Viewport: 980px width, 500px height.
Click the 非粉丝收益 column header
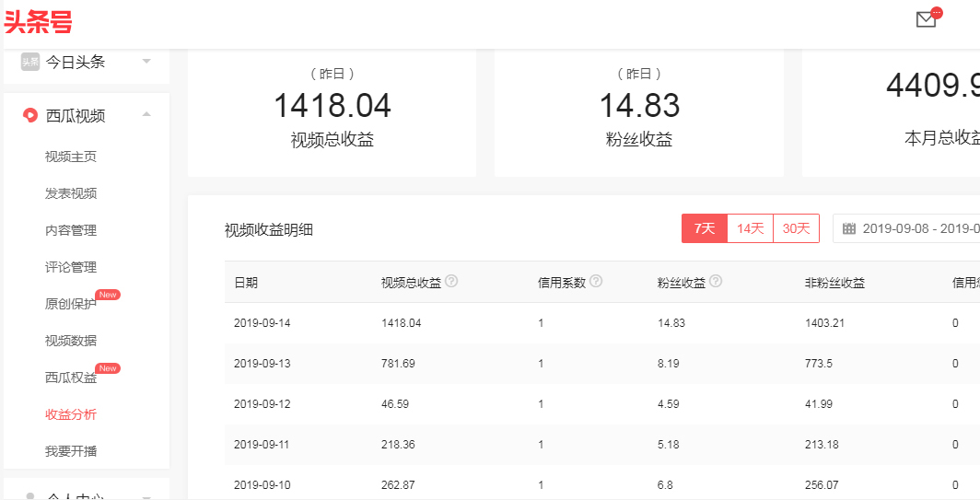tap(835, 283)
